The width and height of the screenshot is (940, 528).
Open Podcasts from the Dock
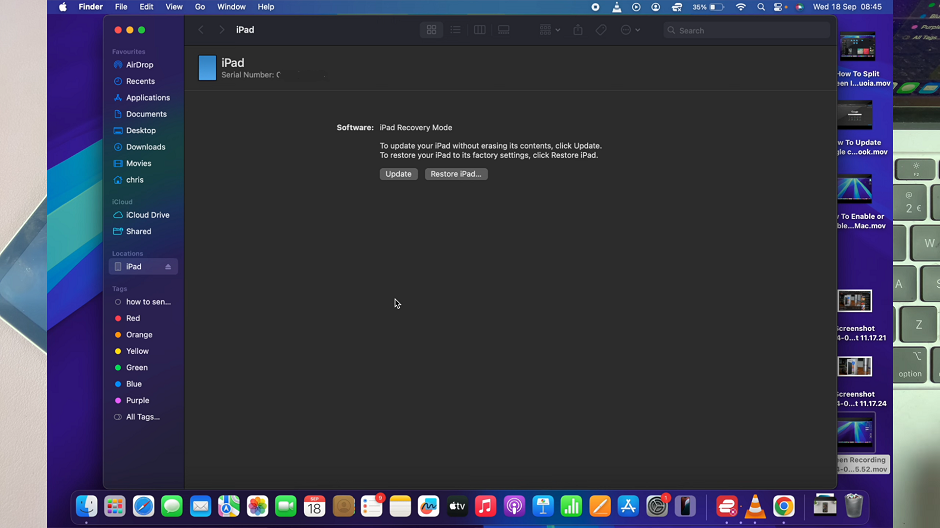(514, 506)
